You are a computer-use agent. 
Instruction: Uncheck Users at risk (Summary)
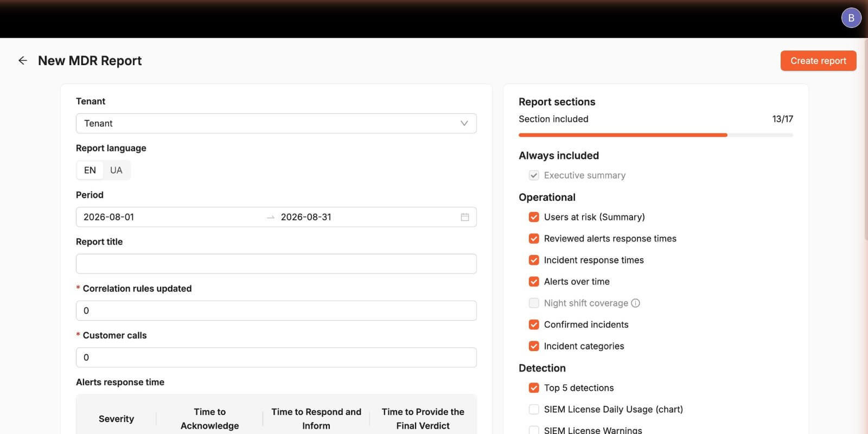coord(534,217)
